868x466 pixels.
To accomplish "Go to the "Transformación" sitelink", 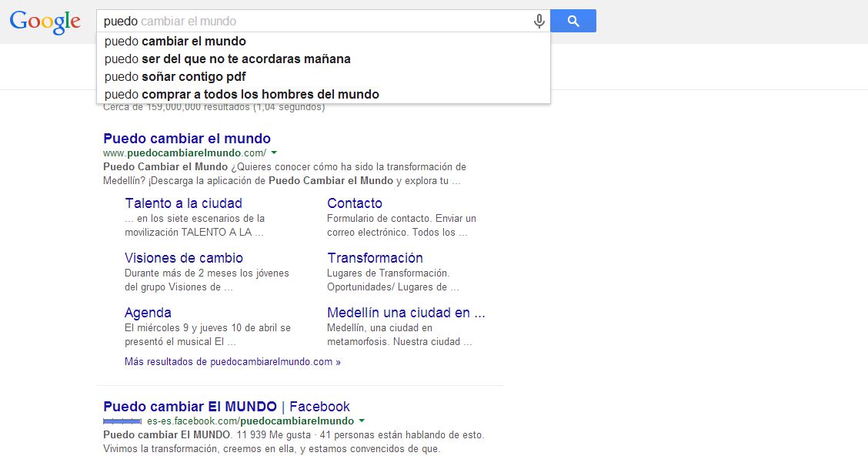I will coord(375,258).
